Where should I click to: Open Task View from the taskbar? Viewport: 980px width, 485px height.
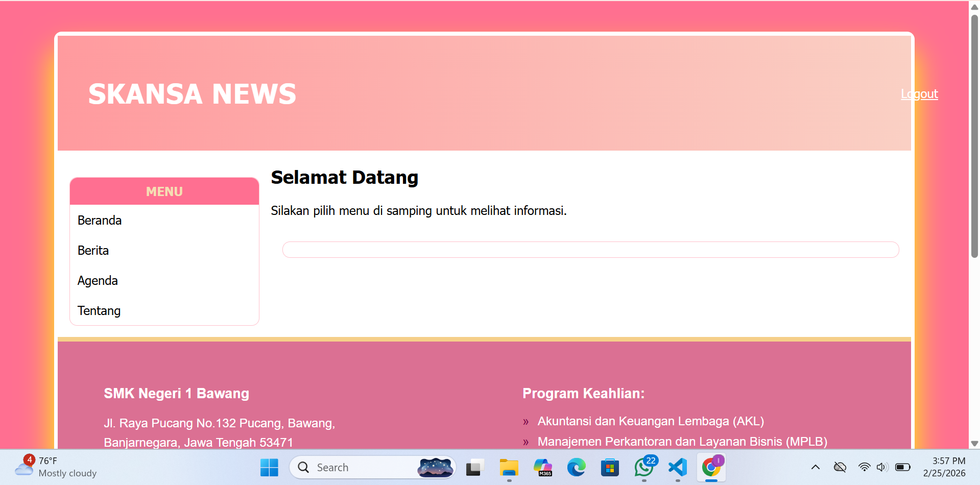click(x=475, y=467)
